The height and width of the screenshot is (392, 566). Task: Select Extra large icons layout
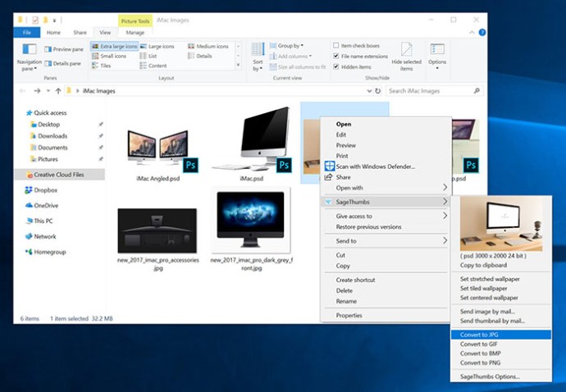coord(114,47)
